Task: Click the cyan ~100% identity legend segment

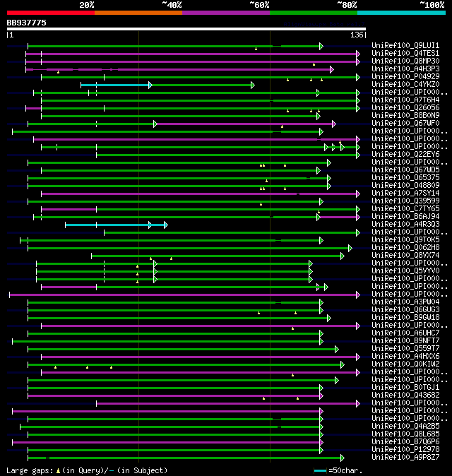Action: point(401,13)
